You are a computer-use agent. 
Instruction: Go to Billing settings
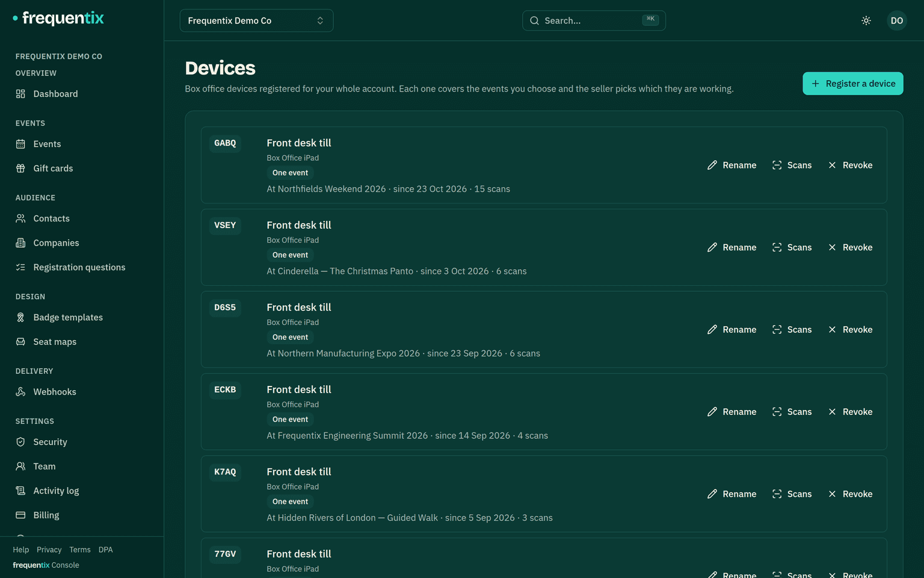[x=82, y=515]
